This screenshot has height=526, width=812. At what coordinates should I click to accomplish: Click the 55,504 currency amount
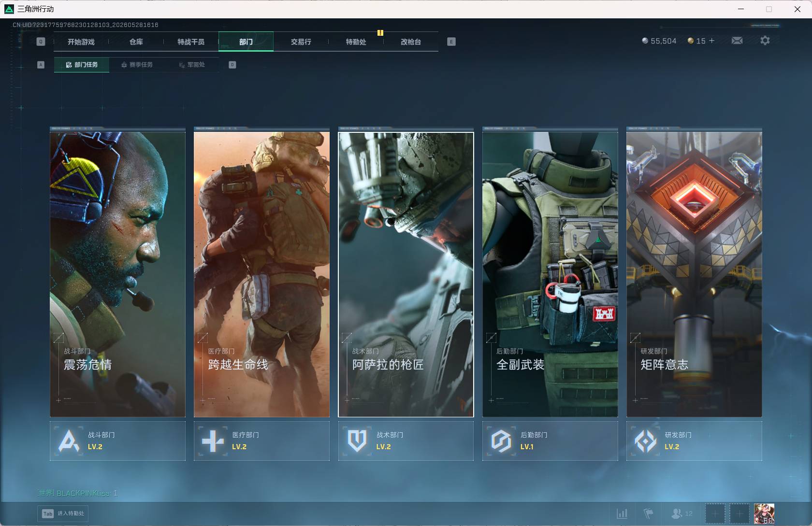pos(664,41)
